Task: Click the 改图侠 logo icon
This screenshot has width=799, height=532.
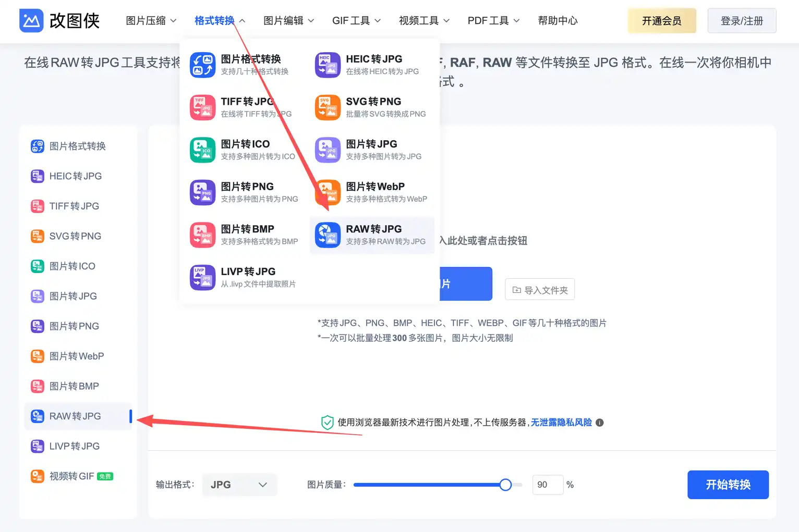Action: click(x=31, y=20)
